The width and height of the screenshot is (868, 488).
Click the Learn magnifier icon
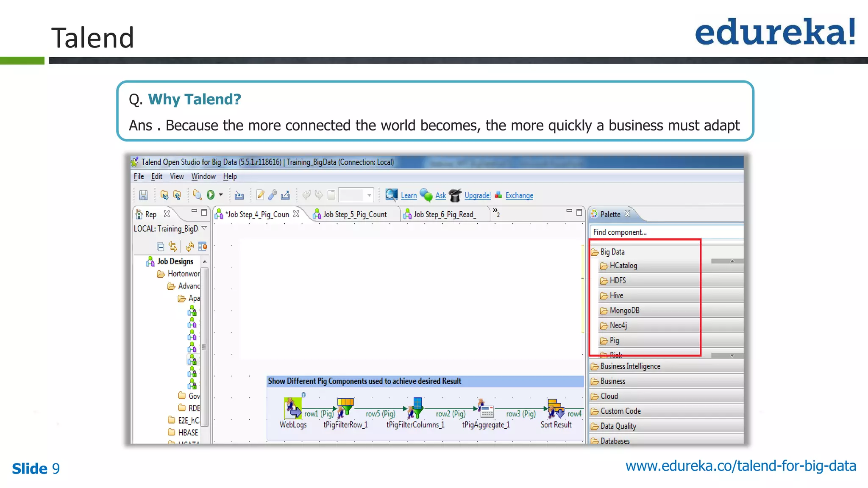click(391, 194)
